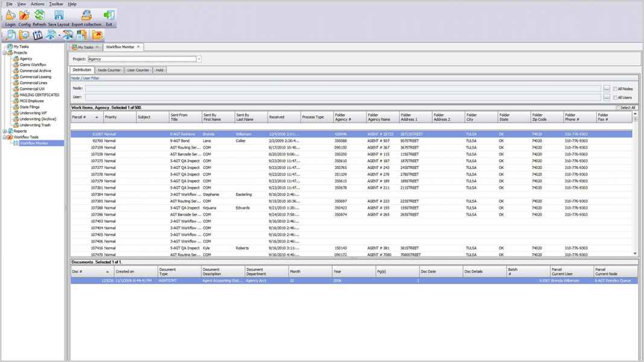This screenshot has height=362, width=644.
Task: Click into the User filter field
Action: 343,97
